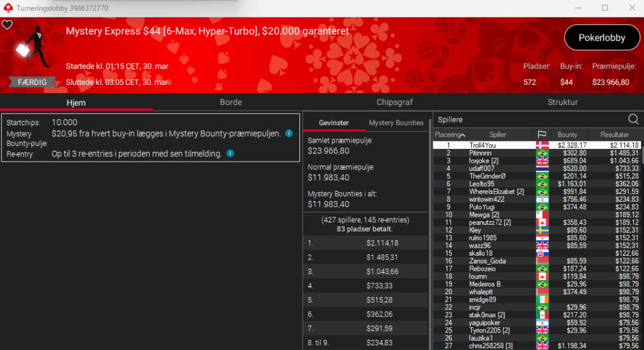
Task: Click the flag column header icon
Action: pyautogui.click(x=541, y=134)
